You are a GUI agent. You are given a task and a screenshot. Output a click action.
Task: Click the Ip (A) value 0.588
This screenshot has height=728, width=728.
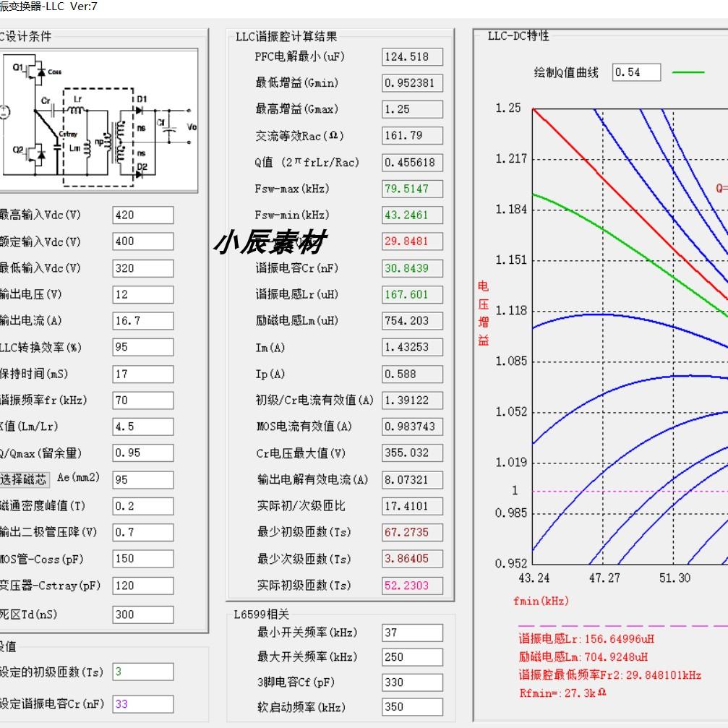[x=412, y=374]
